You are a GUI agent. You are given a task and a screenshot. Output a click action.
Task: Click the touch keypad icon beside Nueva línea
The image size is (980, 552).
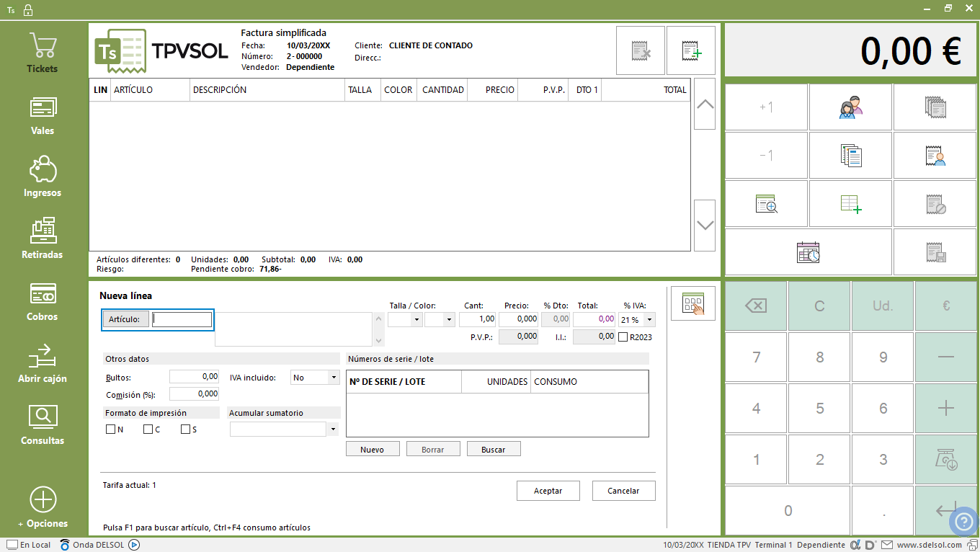(x=692, y=303)
